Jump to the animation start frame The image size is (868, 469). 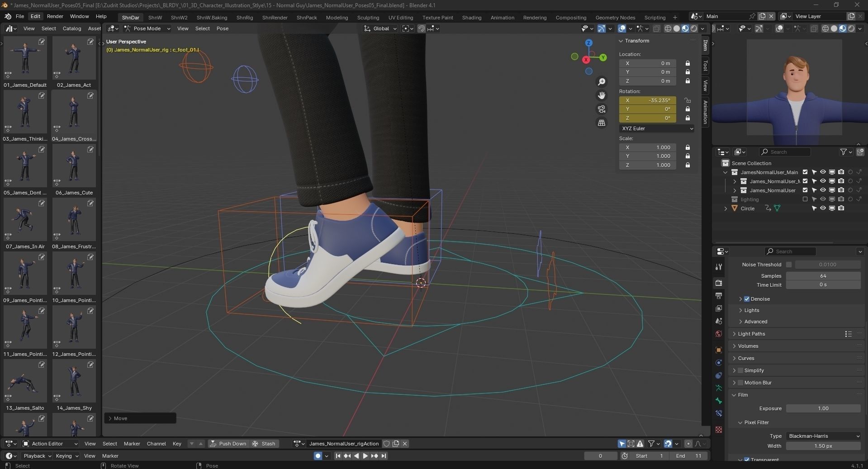pos(338,456)
